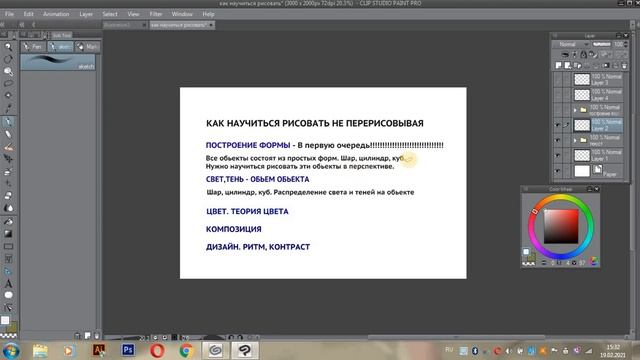The image size is (640, 360).
Task: Select the Balloon tool
Action: click(8, 295)
